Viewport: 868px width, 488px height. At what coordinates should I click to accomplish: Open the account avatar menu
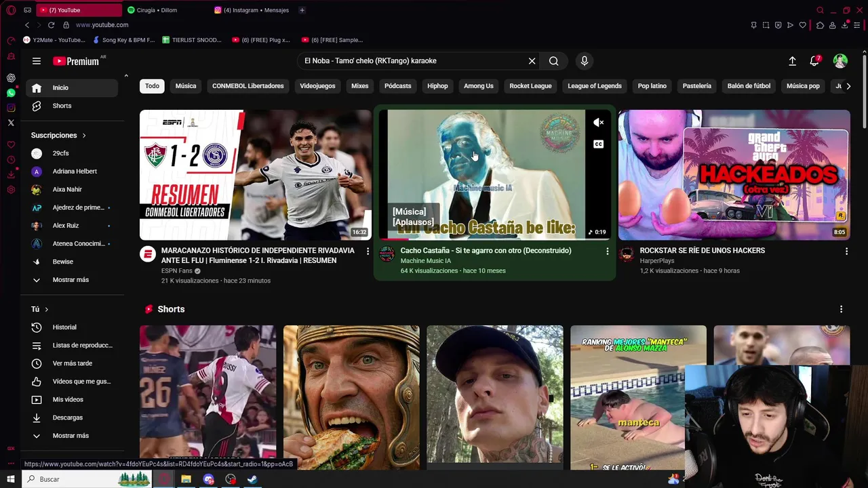(840, 61)
